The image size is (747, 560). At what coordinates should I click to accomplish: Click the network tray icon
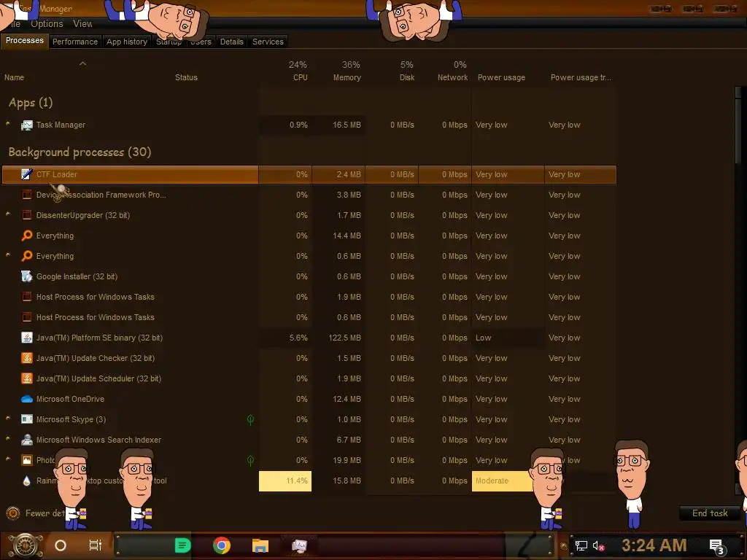(581, 545)
